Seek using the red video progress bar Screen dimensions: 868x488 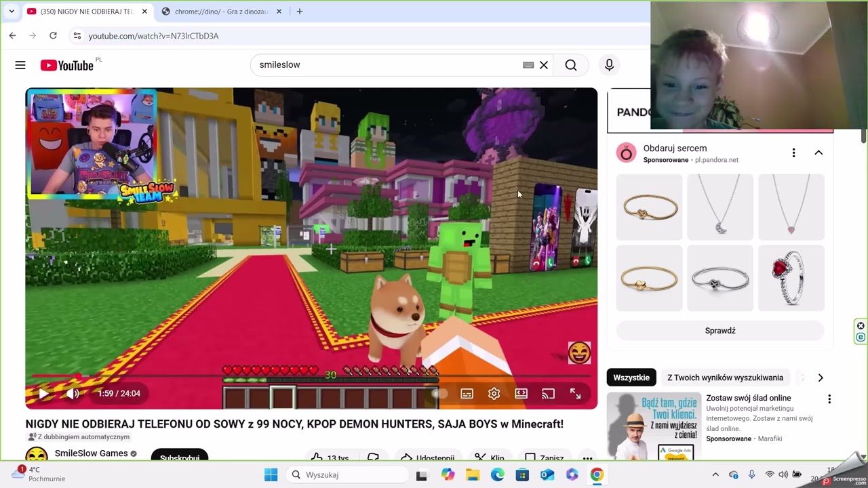tap(311, 375)
